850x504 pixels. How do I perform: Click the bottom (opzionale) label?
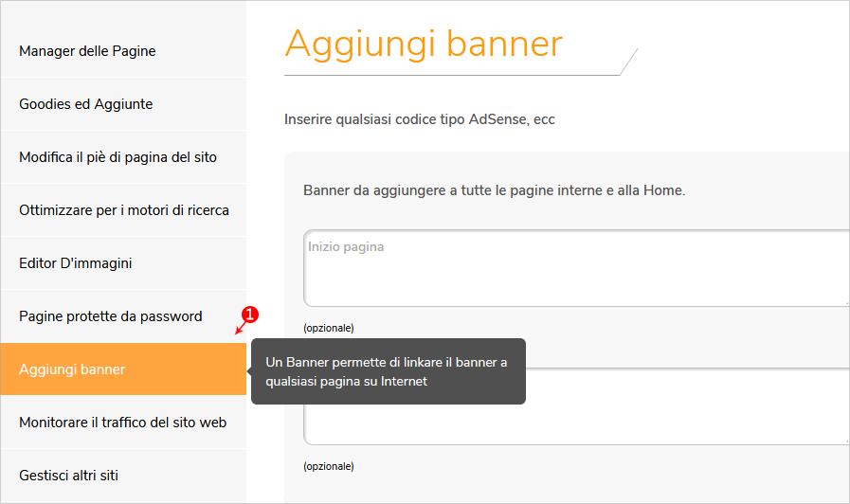click(x=329, y=466)
